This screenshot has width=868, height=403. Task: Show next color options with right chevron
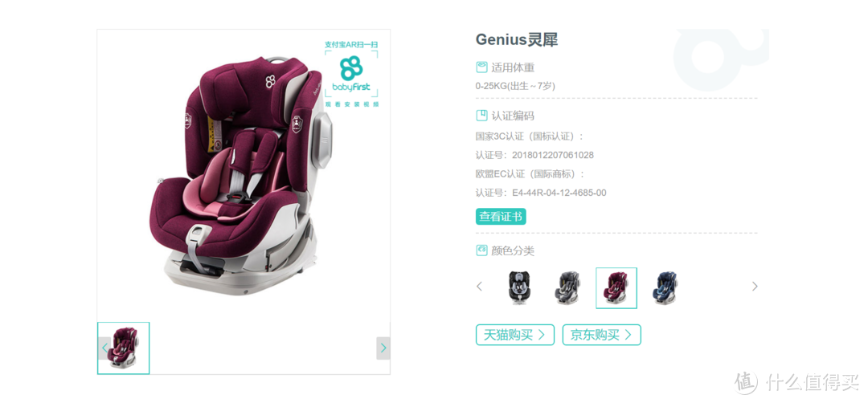click(x=755, y=287)
